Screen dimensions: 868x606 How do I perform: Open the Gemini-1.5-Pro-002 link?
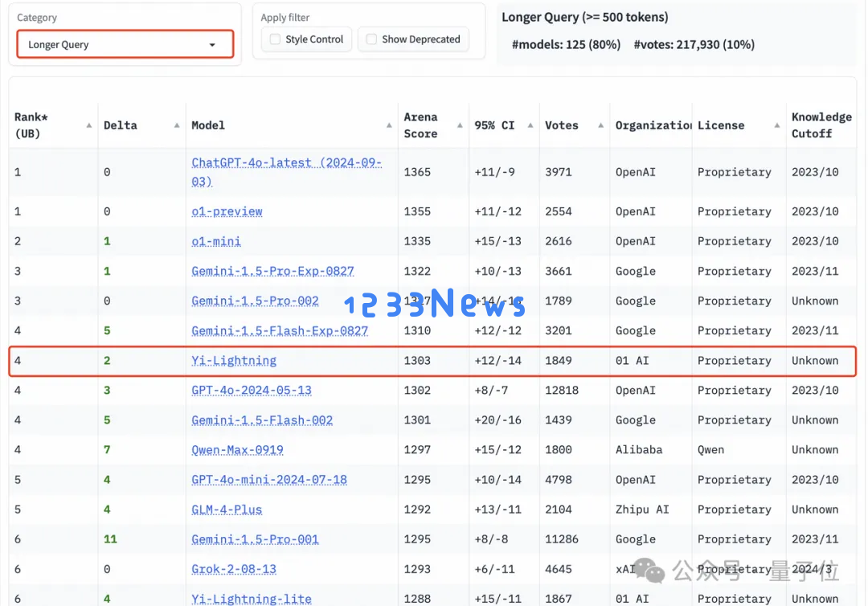pos(255,301)
